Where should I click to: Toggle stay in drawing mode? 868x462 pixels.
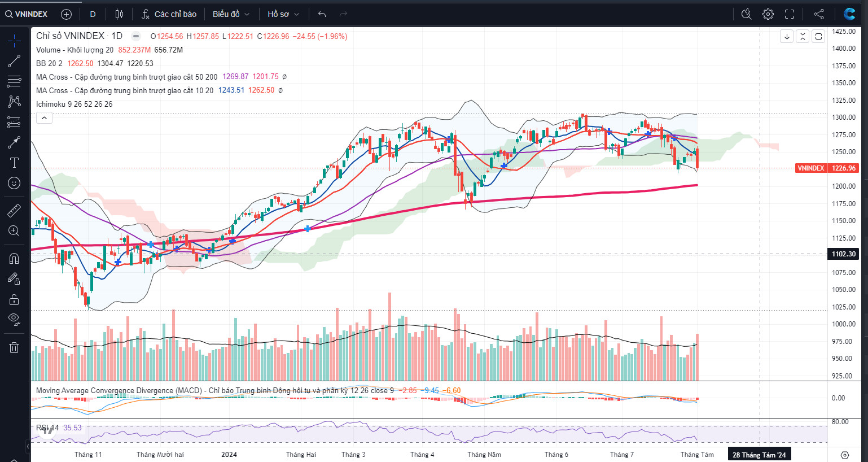click(14, 278)
